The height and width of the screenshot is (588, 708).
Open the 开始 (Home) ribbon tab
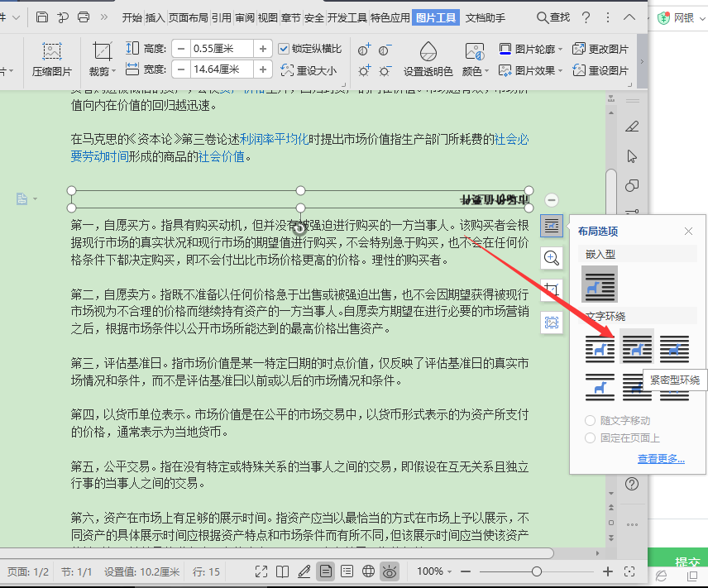(x=132, y=17)
